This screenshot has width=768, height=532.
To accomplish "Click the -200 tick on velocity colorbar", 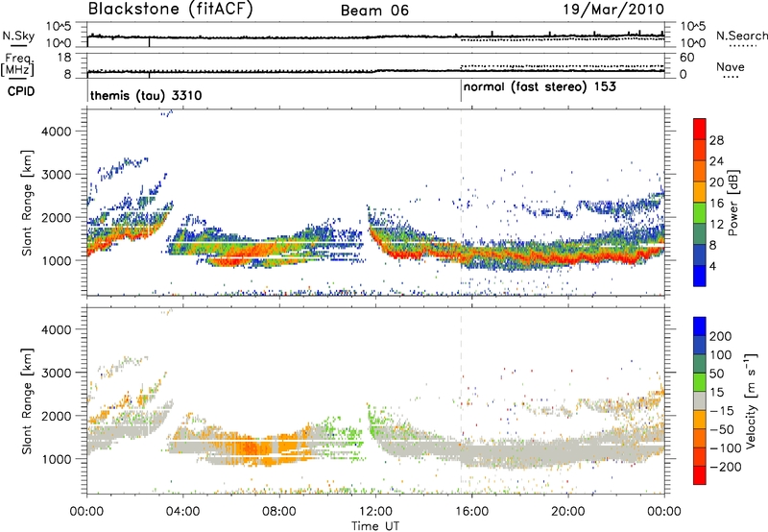I will pyautogui.click(x=725, y=467).
